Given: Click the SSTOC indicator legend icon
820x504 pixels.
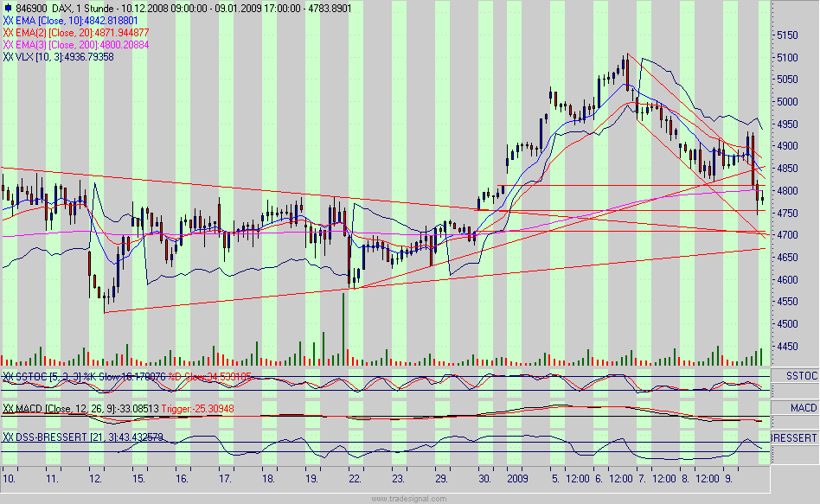Looking at the screenshot, I should 8,375.
